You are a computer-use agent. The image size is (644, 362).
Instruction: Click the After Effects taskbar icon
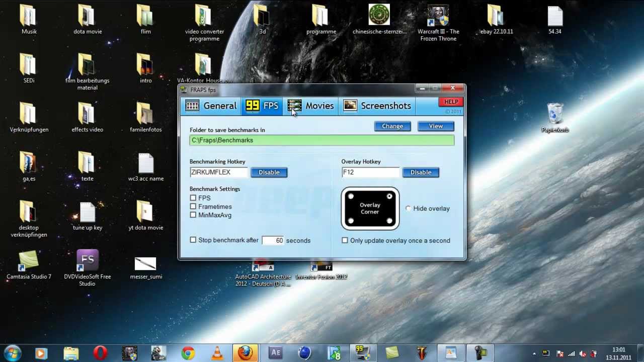click(275, 353)
